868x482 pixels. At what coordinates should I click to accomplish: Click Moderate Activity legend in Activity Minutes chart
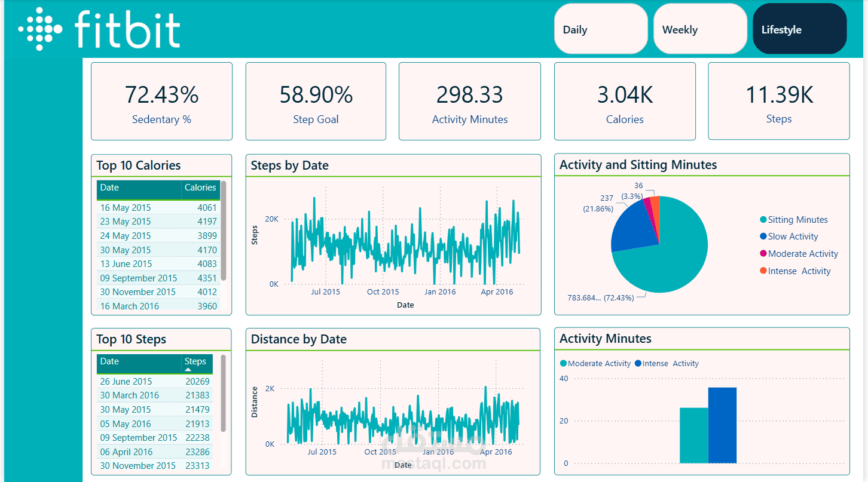(595, 363)
